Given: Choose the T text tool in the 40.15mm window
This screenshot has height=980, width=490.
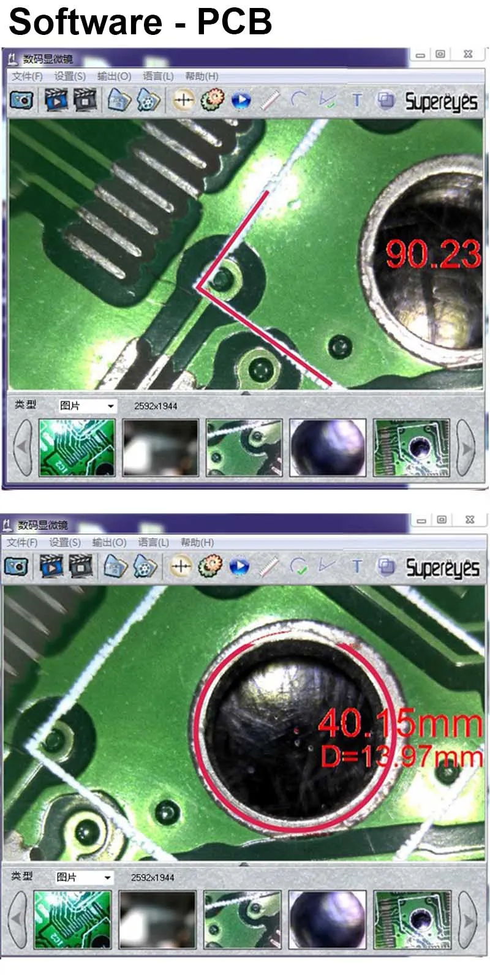Looking at the screenshot, I should 357,567.
